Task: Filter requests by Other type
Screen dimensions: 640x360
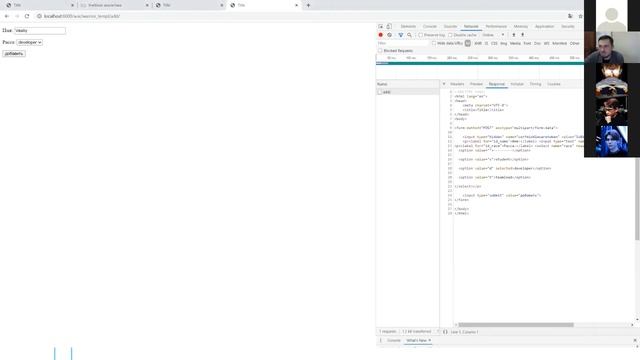Action: click(574, 43)
